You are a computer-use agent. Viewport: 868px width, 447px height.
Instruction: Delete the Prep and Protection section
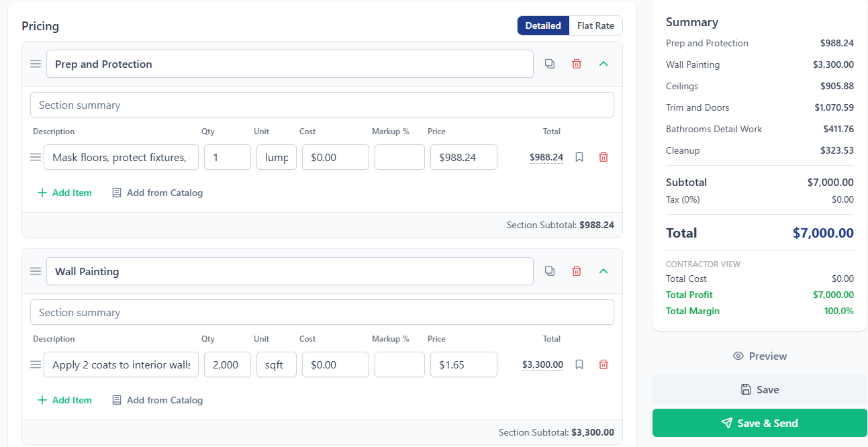tap(577, 64)
